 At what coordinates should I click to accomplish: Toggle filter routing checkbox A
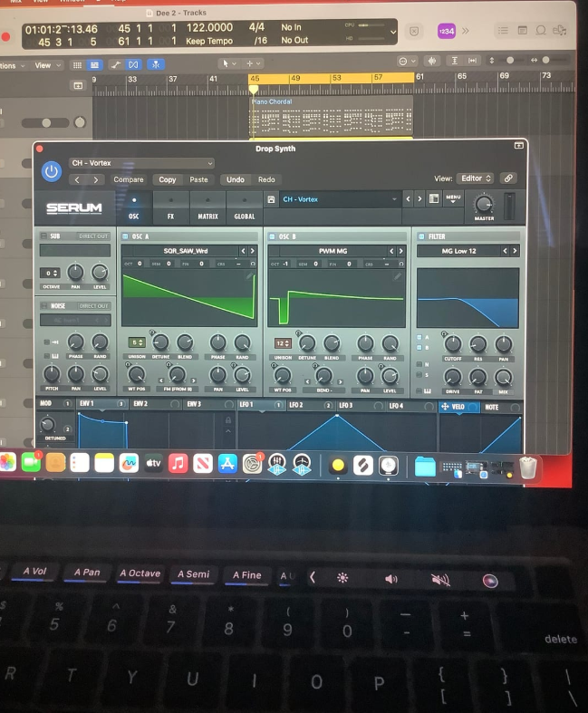coord(419,337)
